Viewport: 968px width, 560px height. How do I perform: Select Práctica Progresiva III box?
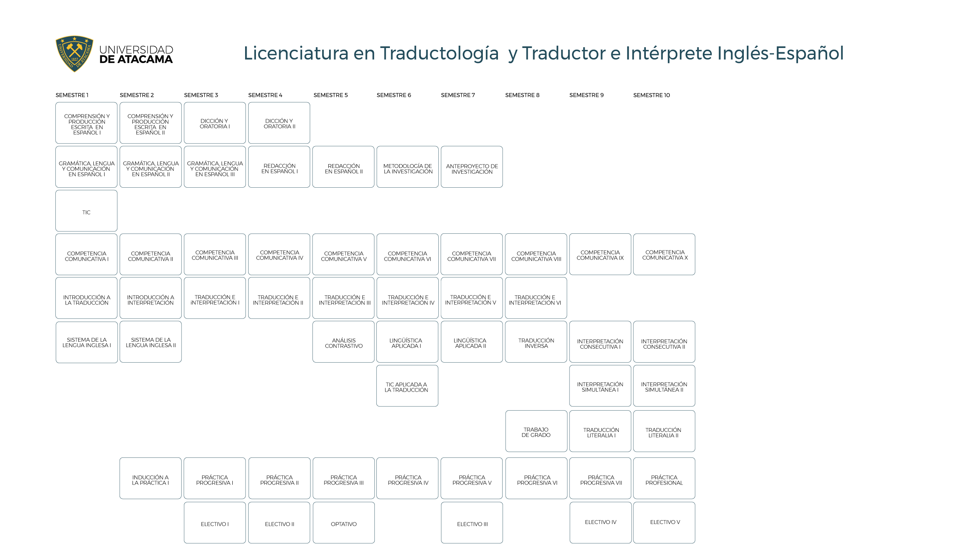coord(344,479)
